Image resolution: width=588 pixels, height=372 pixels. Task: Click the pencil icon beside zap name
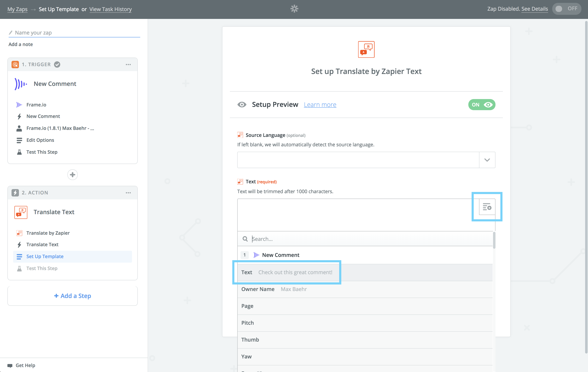coord(11,32)
